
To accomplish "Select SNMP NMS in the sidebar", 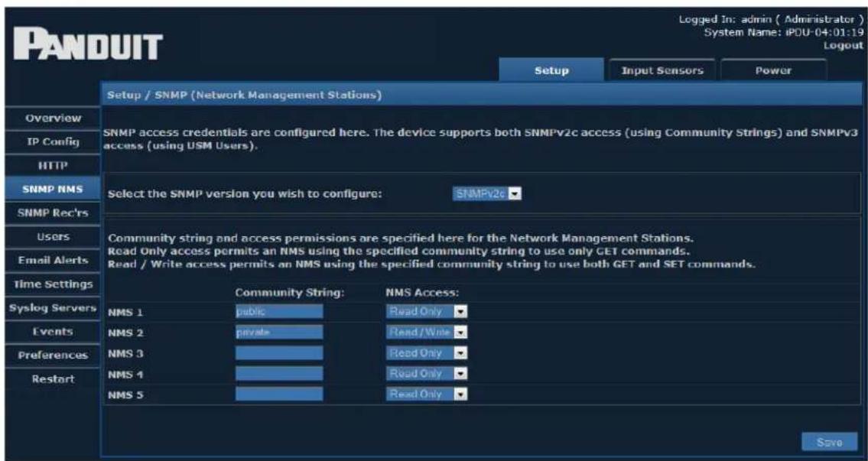I will (x=53, y=189).
